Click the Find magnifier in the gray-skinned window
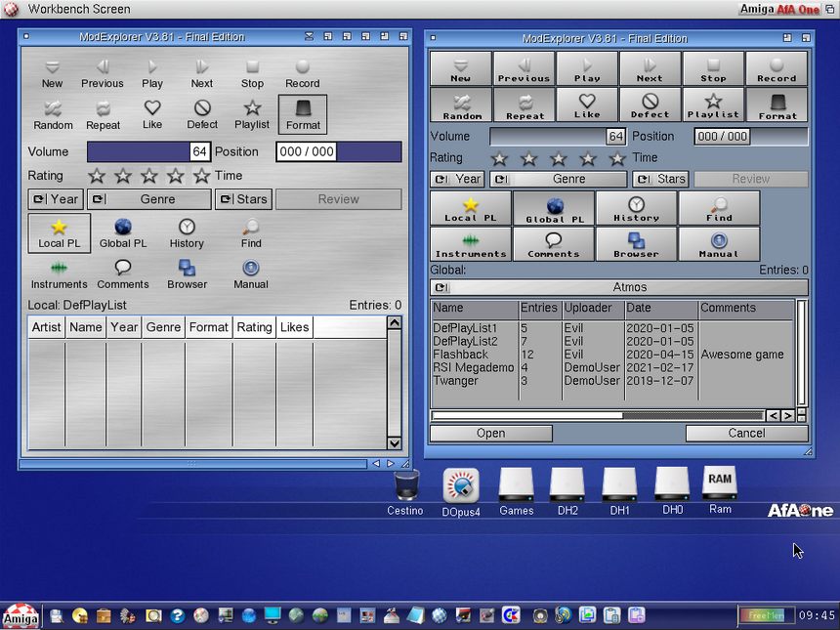 (x=251, y=232)
